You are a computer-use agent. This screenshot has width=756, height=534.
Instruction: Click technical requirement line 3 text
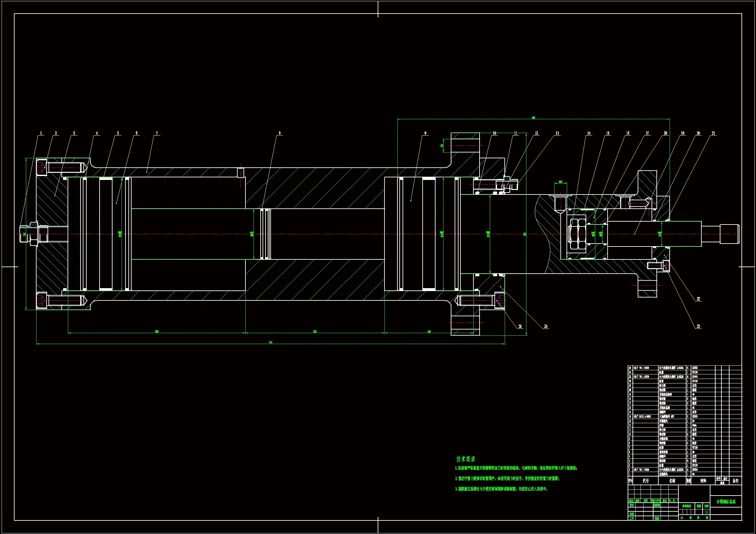click(501, 489)
